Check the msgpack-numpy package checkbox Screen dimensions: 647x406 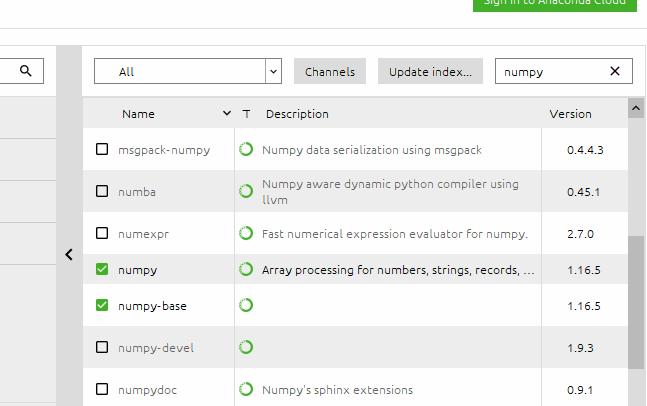(x=102, y=149)
